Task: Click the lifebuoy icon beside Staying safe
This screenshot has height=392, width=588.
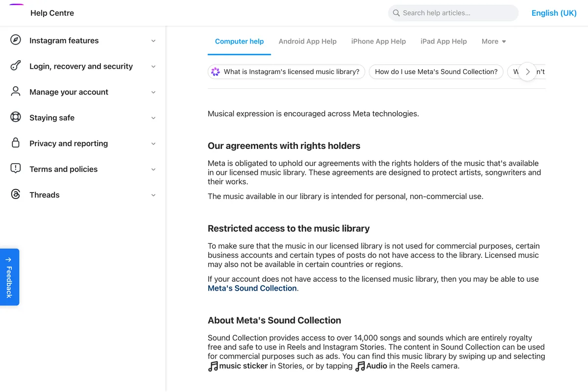Action: [16, 118]
